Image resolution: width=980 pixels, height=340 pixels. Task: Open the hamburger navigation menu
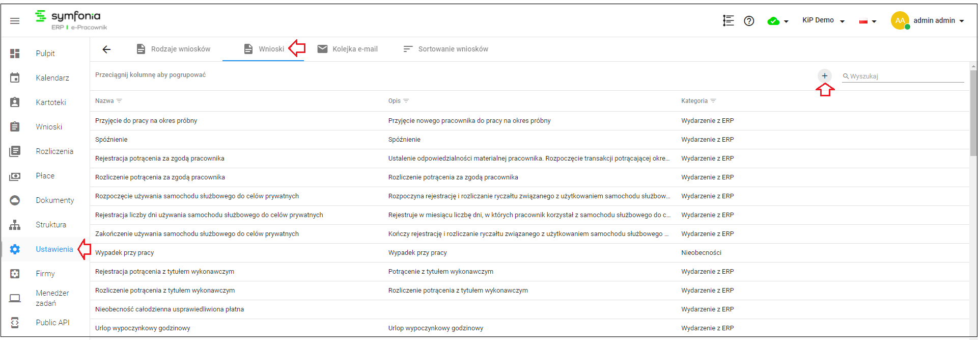(15, 21)
